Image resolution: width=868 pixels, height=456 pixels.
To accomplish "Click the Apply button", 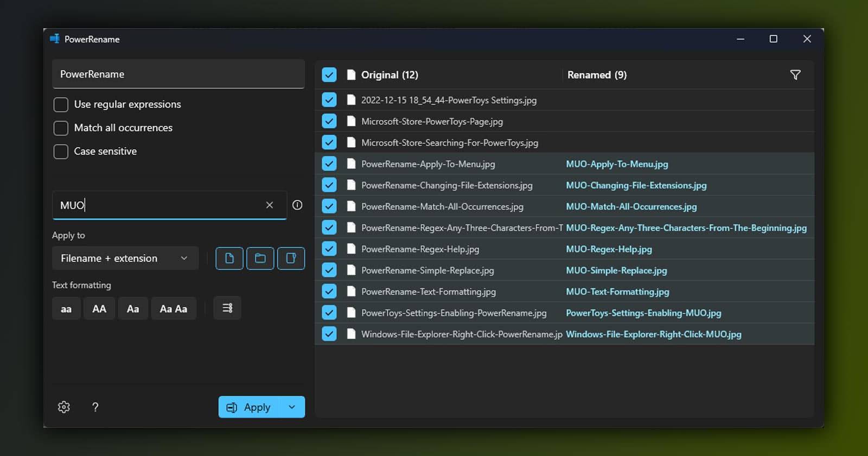I will (x=249, y=407).
